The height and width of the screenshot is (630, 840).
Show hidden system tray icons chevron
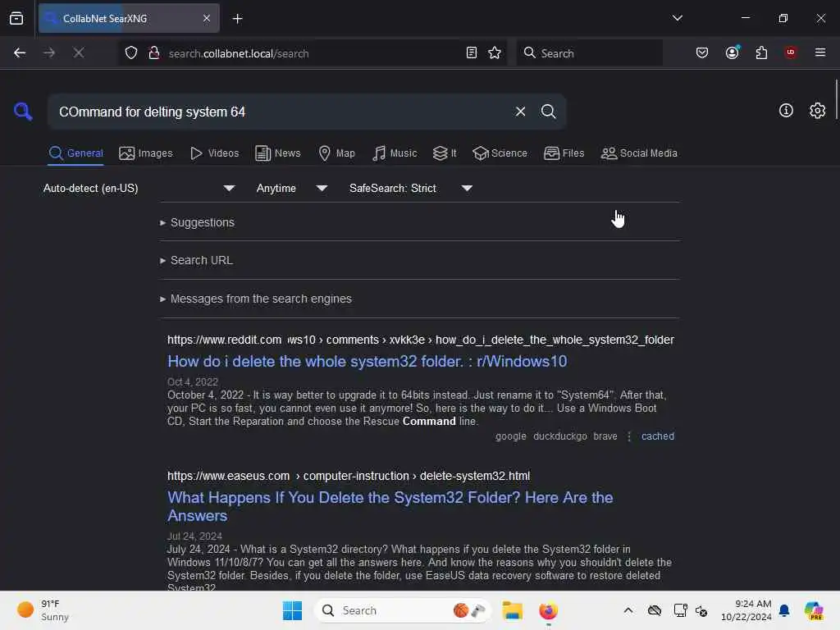point(628,610)
